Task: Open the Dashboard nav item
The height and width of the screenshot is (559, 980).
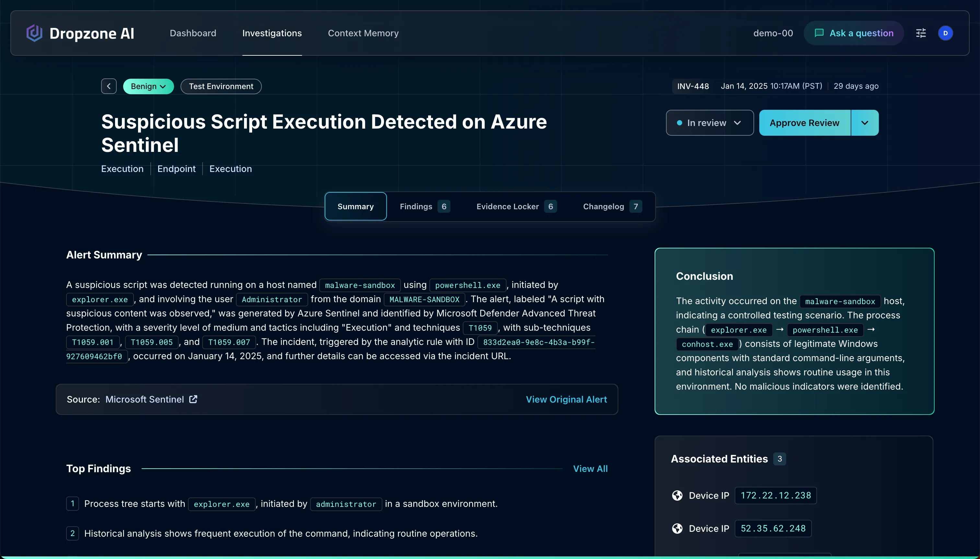Action: (x=193, y=33)
